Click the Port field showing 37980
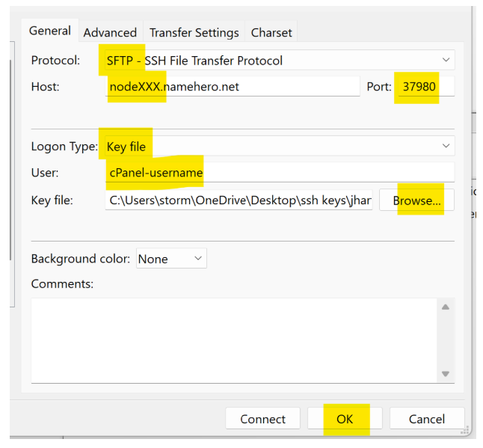The image size is (483, 448). (423, 87)
